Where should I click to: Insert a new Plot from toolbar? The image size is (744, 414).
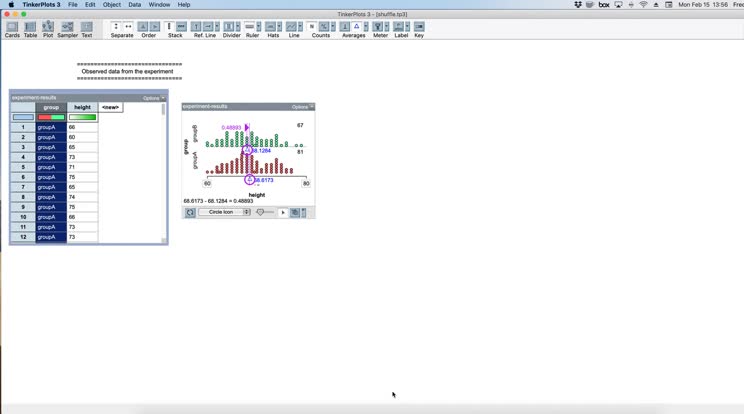(48, 27)
